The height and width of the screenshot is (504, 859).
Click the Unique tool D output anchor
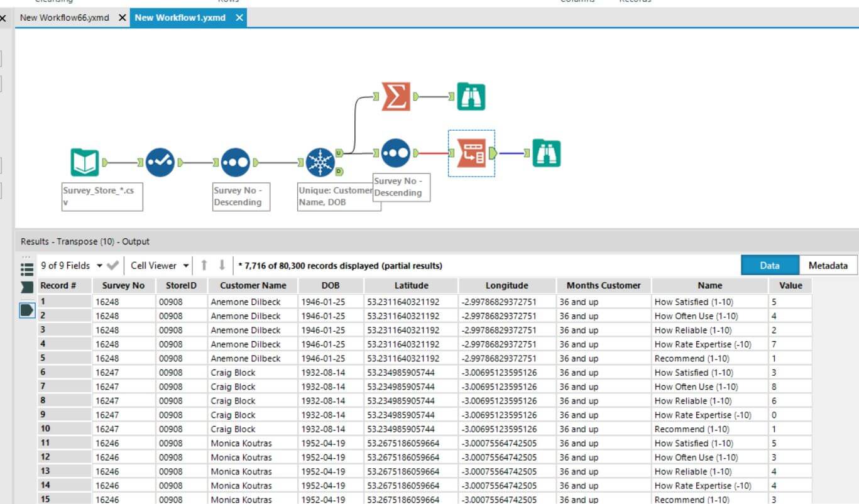tap(339, 171)
